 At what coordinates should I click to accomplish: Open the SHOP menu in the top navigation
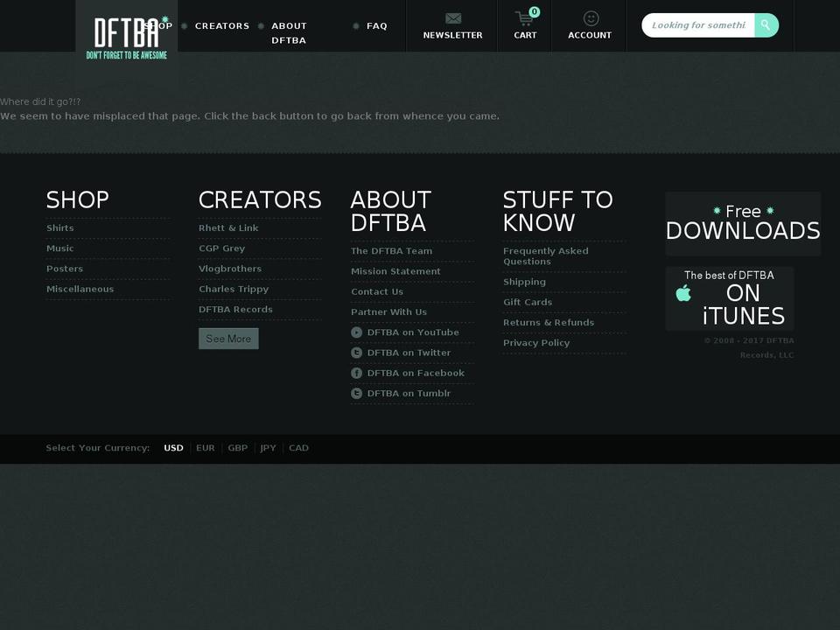click(159, 25)
